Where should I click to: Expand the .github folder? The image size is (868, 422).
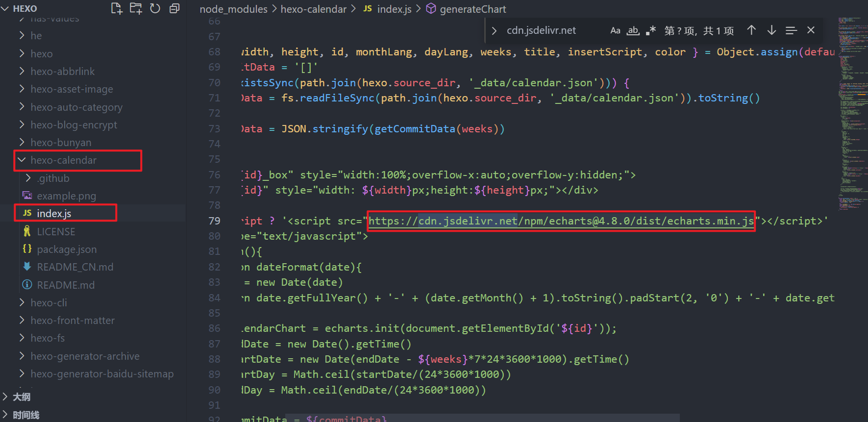pyautogui.click(x=53, y=178)
